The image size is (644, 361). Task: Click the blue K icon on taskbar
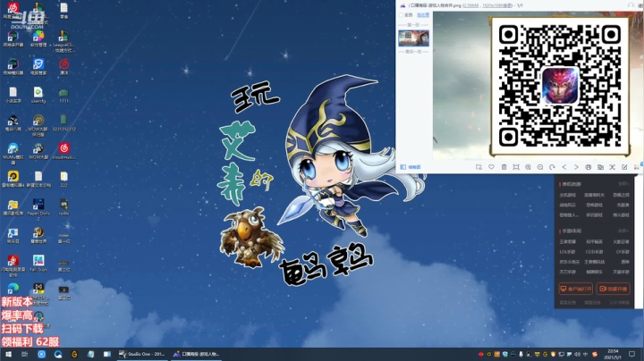click(41, 354)
